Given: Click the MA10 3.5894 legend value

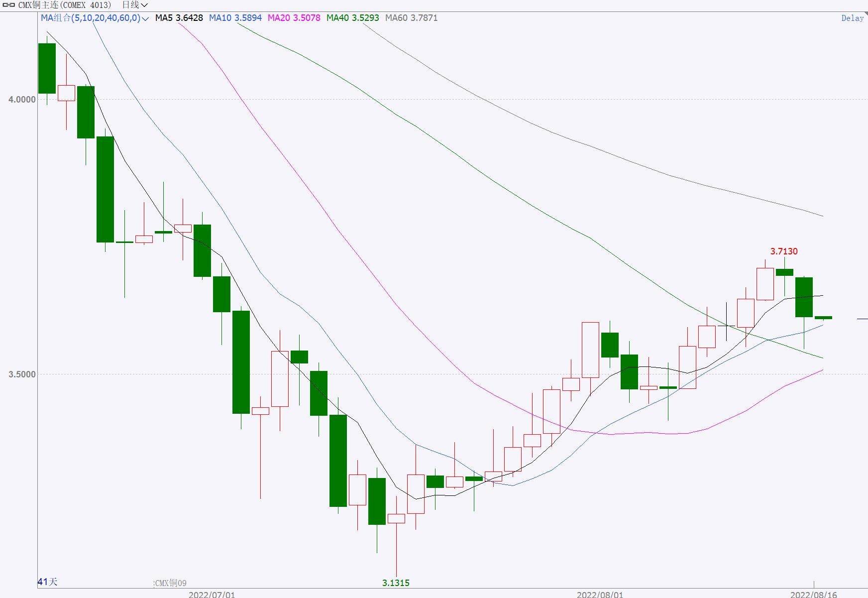Looking at the screenshot, I should coord(235,18).
